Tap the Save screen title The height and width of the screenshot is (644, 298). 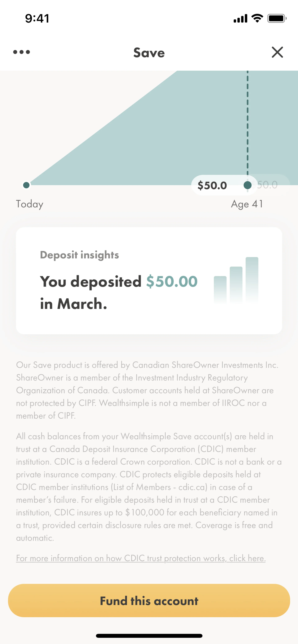[x=149, y=53]
